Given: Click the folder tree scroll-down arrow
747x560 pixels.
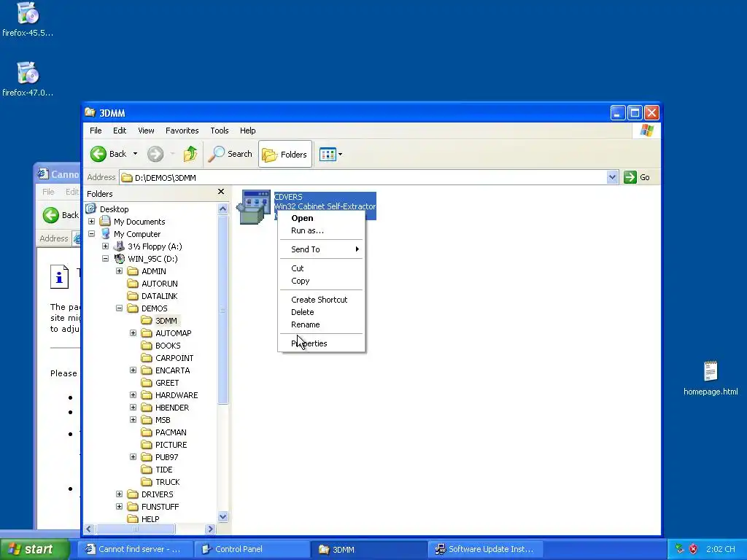Looking at the screenshot, I should click(222, 517).
